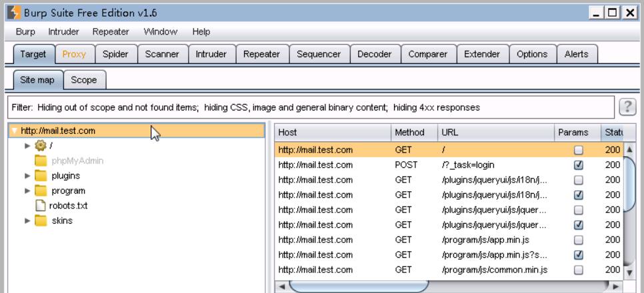The height and width of the screenshot is (293, 644).
Task: Switch to the Comparer tab
Action: pos(428,54)
